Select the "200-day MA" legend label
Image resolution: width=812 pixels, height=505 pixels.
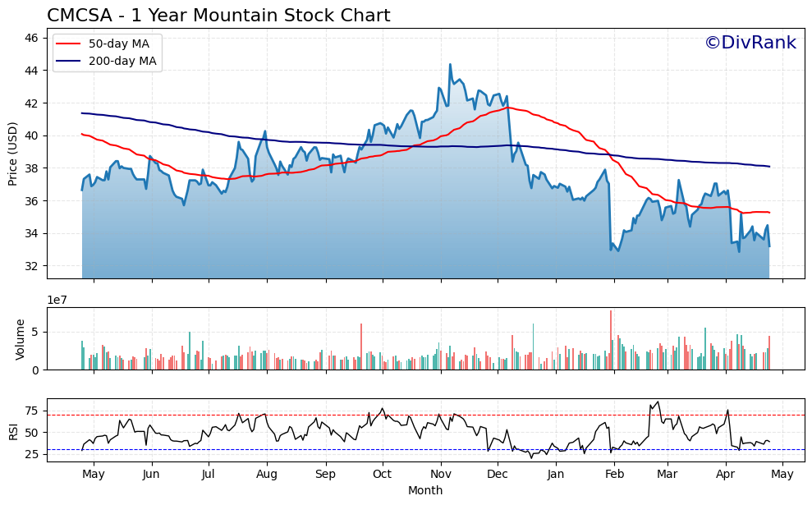tap(122, 61)
